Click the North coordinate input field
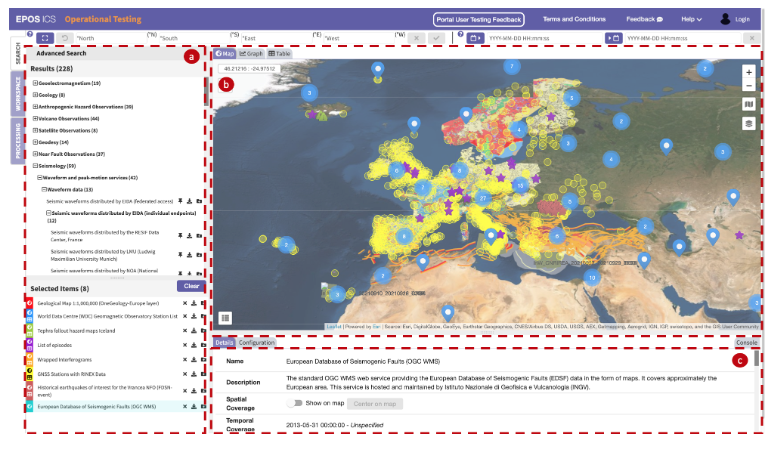This screenshot has width=781, height=449. tap(110, 38)
